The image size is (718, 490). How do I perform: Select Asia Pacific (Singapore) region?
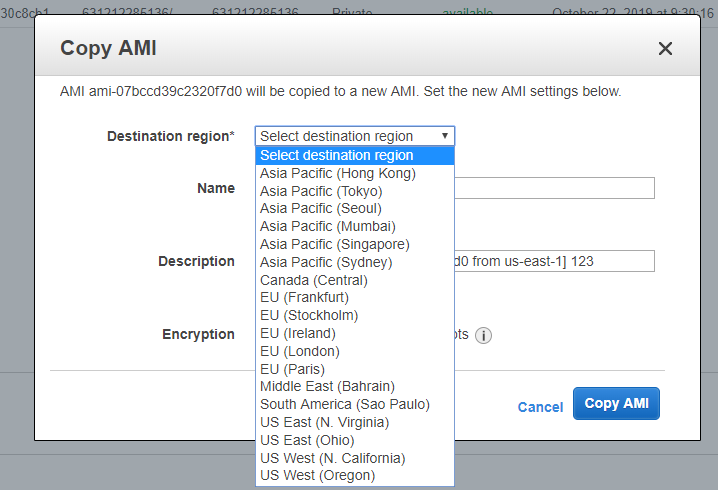[x=354, y=244]
